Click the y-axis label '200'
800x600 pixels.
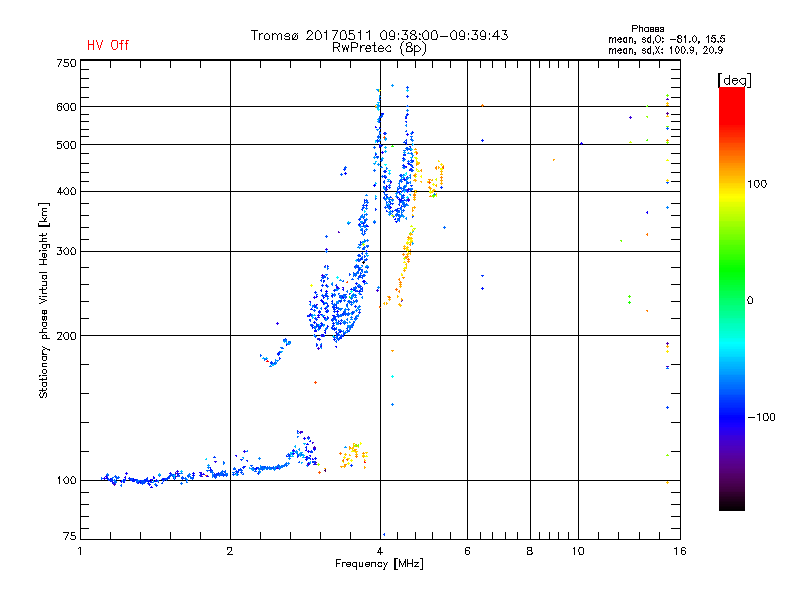pyautogui.click(x=66, y=336)
